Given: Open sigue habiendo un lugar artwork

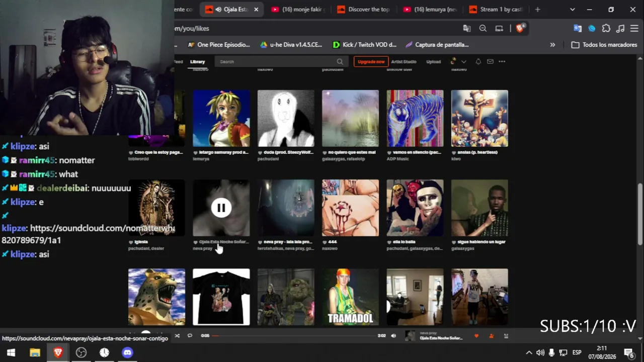Looking at the screenshot, I should 479,208.
